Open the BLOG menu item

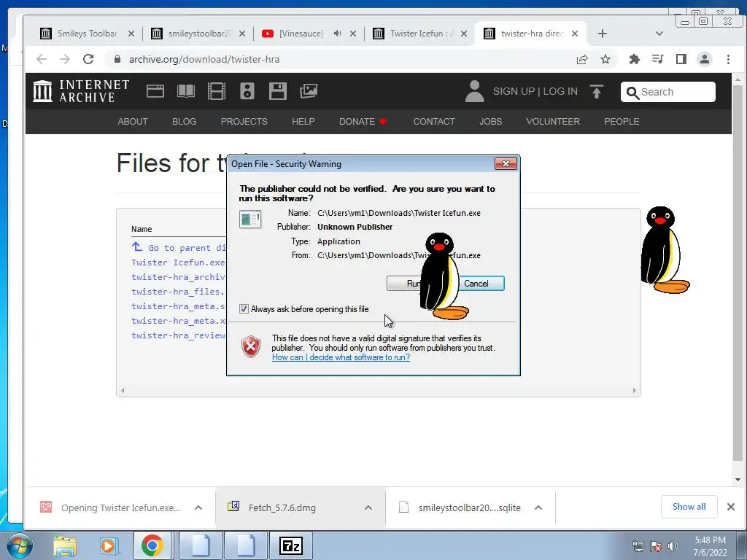(184, 122)
